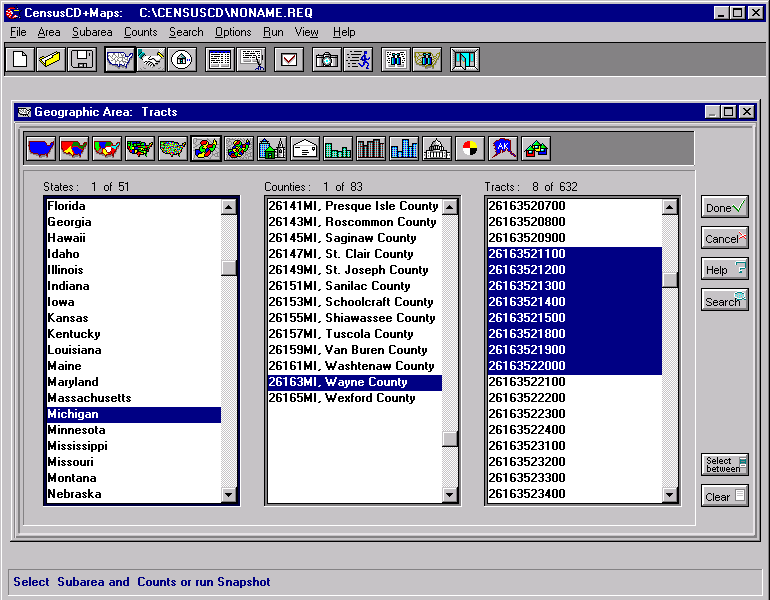The image size is (770, 600).
Task: Select the solid blue USA map icon
Action: tap(41, 149)
